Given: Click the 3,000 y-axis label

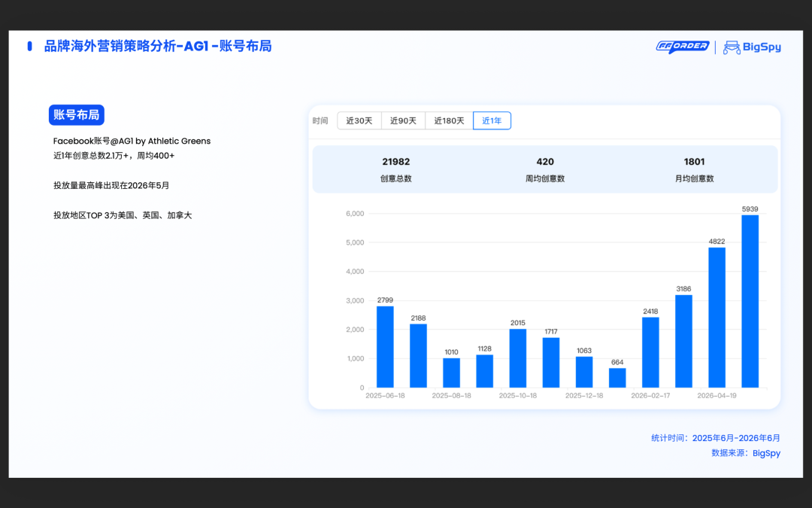Looking at the screenshot, I should click(x=355, y=300).
